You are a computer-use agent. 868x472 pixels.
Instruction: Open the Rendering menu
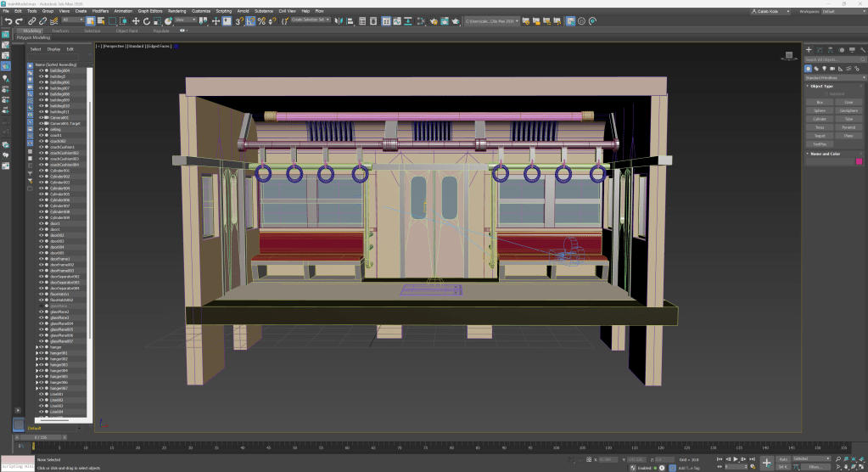click(176, 11)
